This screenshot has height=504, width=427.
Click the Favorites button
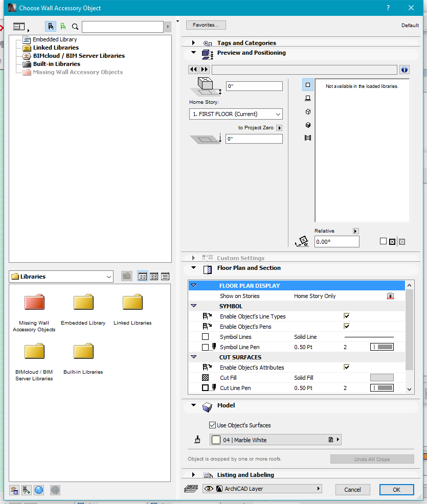[206, 25]
